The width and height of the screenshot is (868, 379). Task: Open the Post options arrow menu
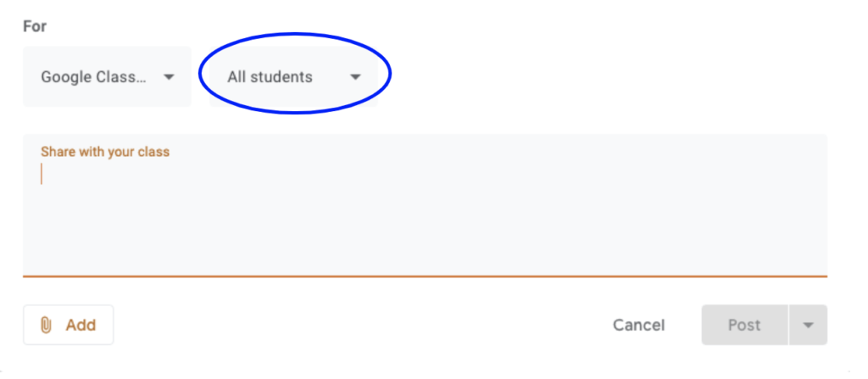point(808,325)
